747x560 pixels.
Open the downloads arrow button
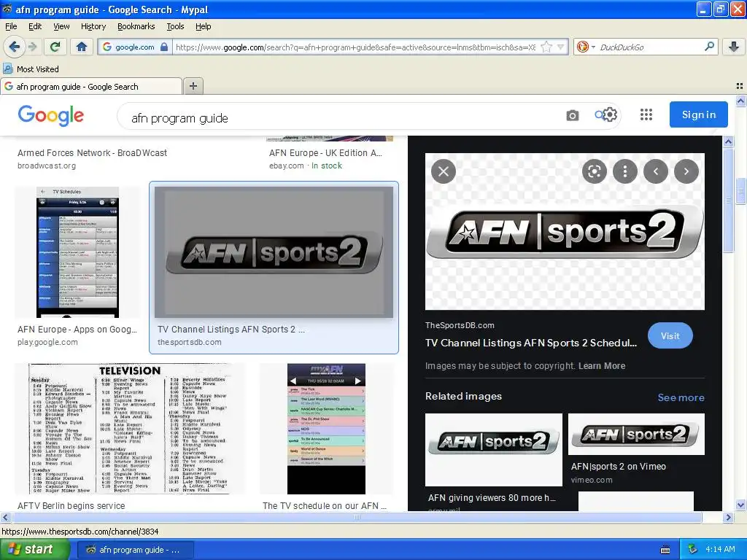point(734,47)
